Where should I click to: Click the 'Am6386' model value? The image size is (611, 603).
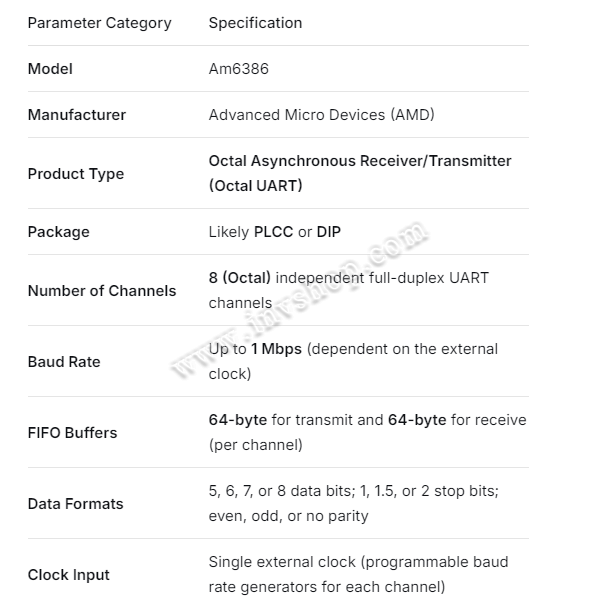click(x=238, y=69)
